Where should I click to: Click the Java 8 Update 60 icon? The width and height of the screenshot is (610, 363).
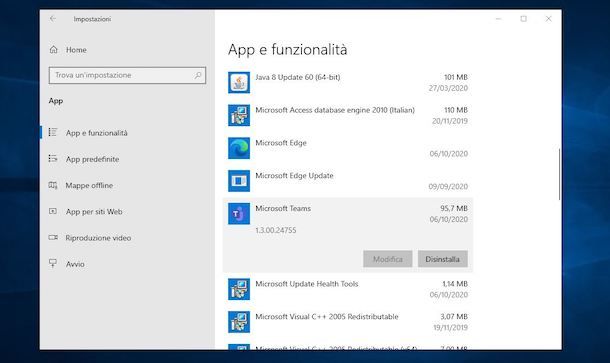click(239, 82)
